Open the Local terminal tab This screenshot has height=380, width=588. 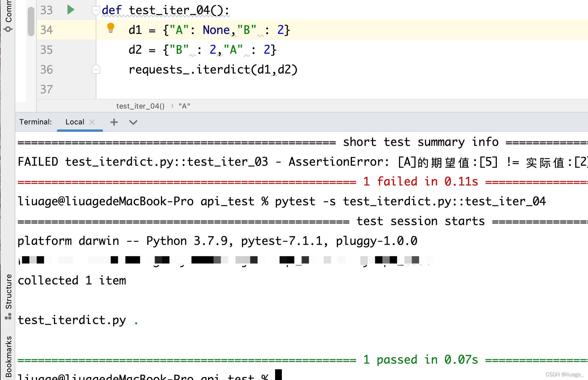point(75,122)
